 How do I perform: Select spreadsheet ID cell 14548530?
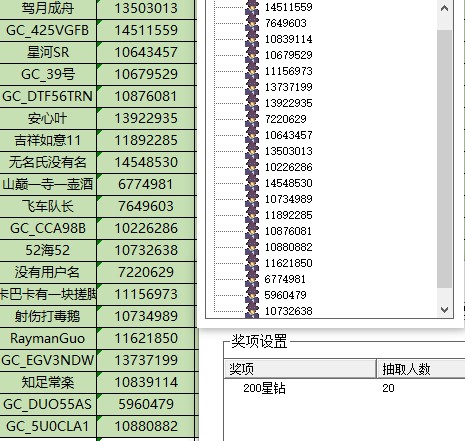[x=146, y=162]
